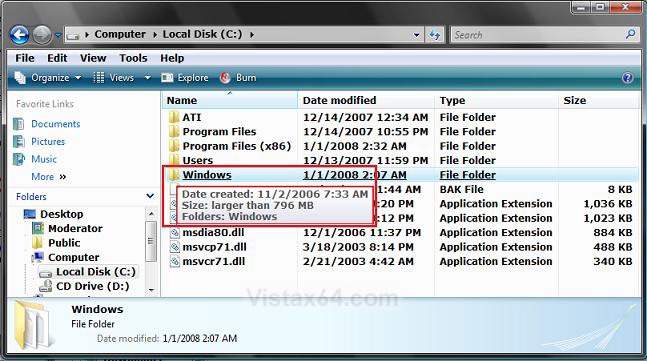Viewport: 647px width, 361px height.
Task: Open Music favorite link
Action: coord(44,159)
